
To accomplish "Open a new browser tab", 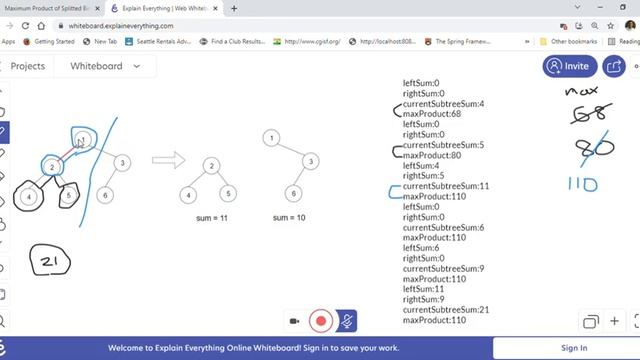I will point(234,8).
